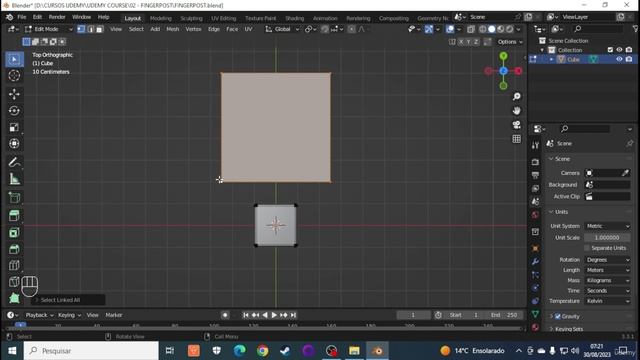Select the Transform tool
Viewport: 640px width, 360px height.
pos(14,144)
